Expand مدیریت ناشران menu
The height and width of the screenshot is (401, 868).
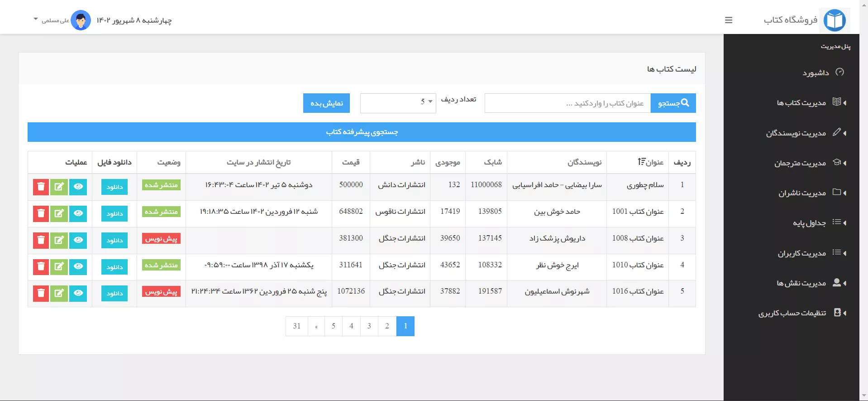[x=802, y=193]
